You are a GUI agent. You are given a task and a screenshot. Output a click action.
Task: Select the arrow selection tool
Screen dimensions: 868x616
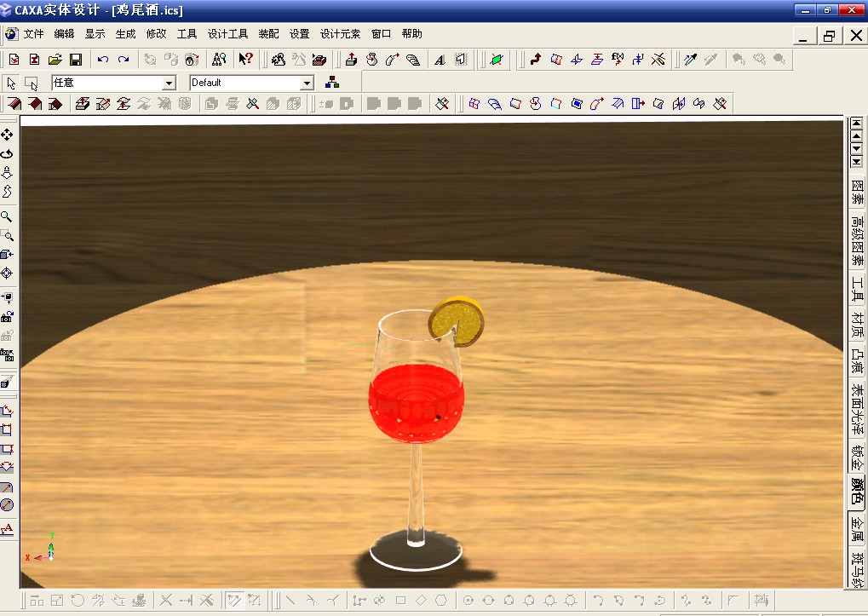pyautogui.click(x=11, y=83)
